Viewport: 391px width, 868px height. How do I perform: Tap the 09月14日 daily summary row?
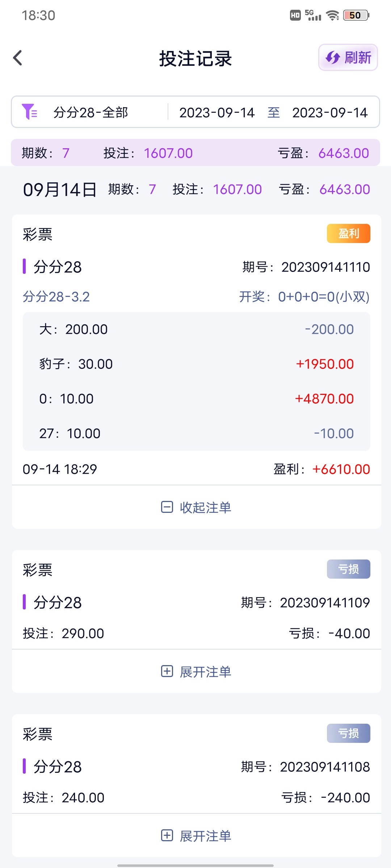[x=196, y=189]
